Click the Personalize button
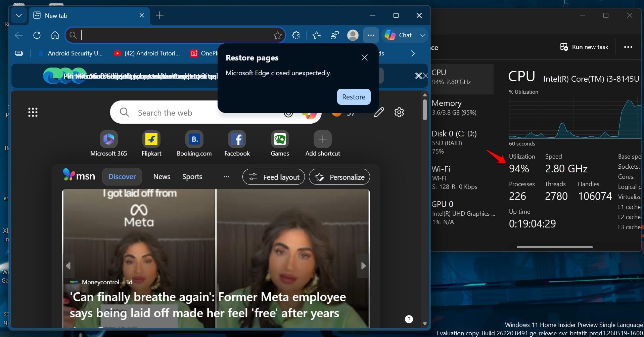The width and height of the screenshot is (644, 337). coord(339,177)
